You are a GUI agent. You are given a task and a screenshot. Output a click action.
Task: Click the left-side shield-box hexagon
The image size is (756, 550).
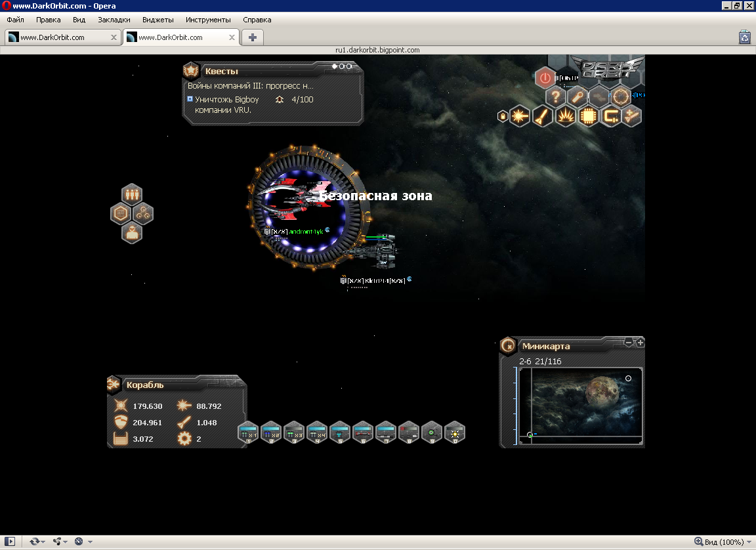click(121, 213)
